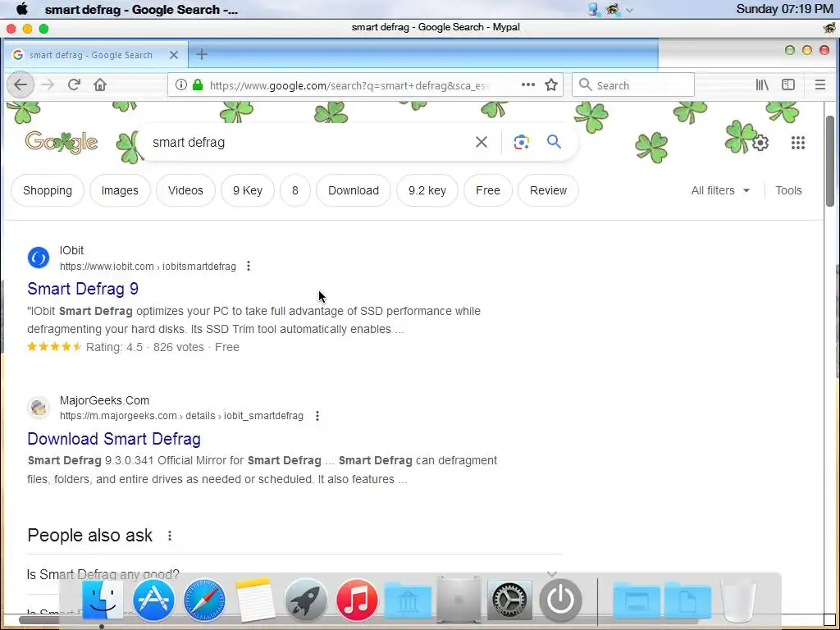Go back with the browser back arrow
This screenshot has width=840, height=630.
pos(21,84)
